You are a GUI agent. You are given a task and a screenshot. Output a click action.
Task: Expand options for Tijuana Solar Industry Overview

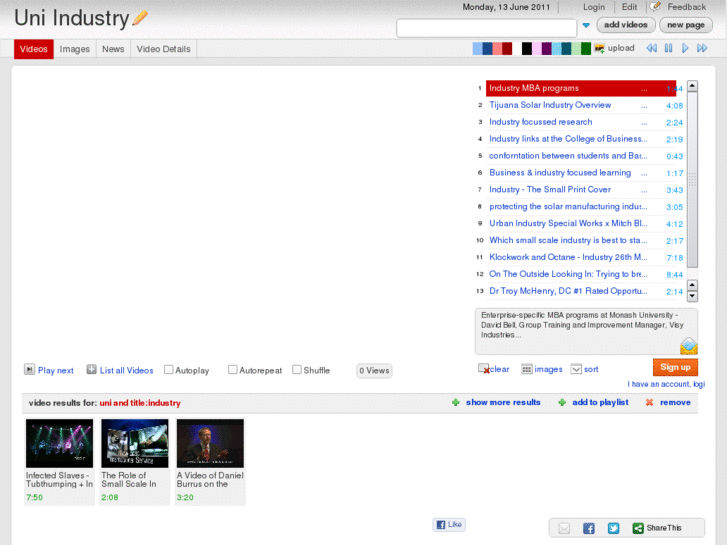(x=644, y=106)
